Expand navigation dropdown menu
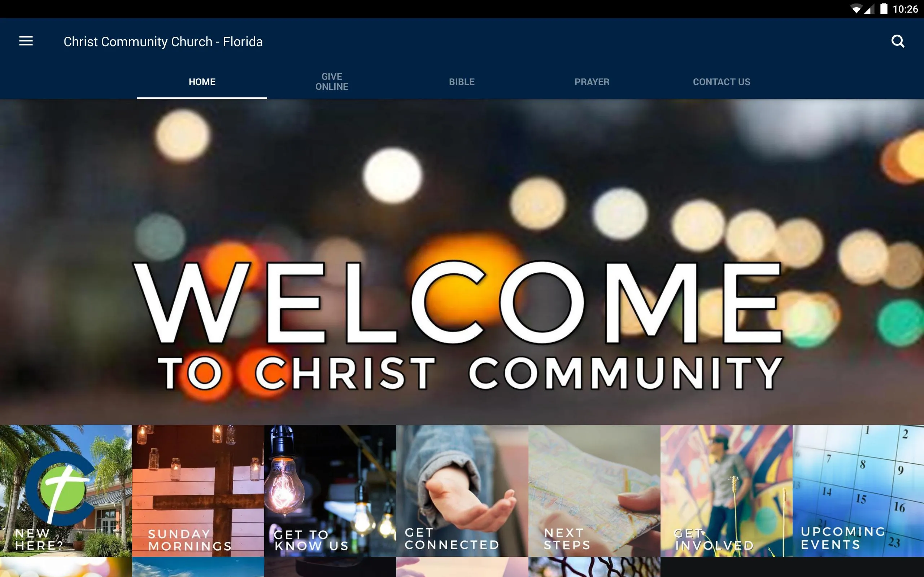Screen dimensions: 924x577 pos(25,40)
